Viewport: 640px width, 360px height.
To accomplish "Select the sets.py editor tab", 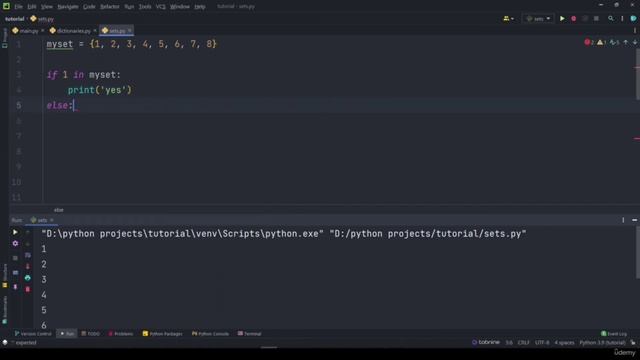I will pyautogui.click(x=117, y=31).
